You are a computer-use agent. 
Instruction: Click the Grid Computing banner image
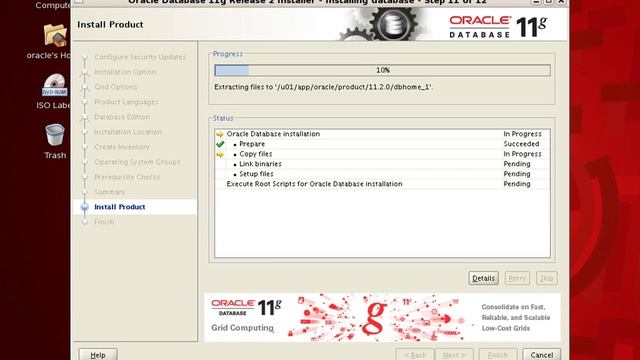click(x=382, y=318)
